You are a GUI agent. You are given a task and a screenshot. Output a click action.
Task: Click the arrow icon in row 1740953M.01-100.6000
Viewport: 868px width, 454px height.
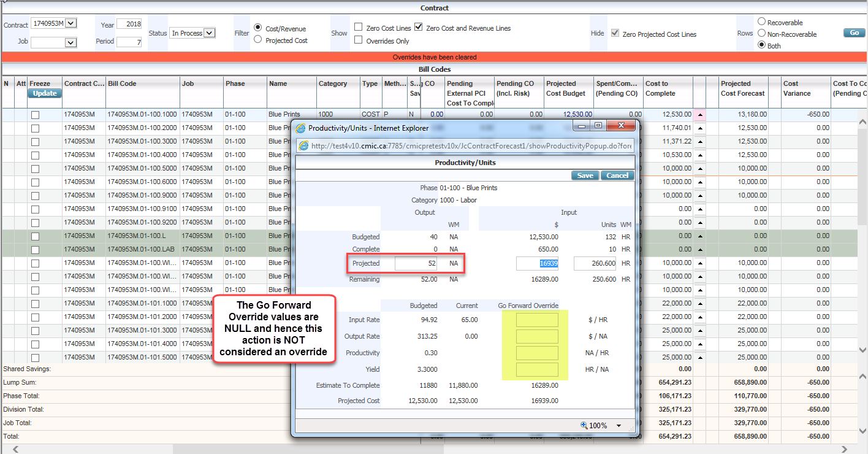tap(700, 182)
